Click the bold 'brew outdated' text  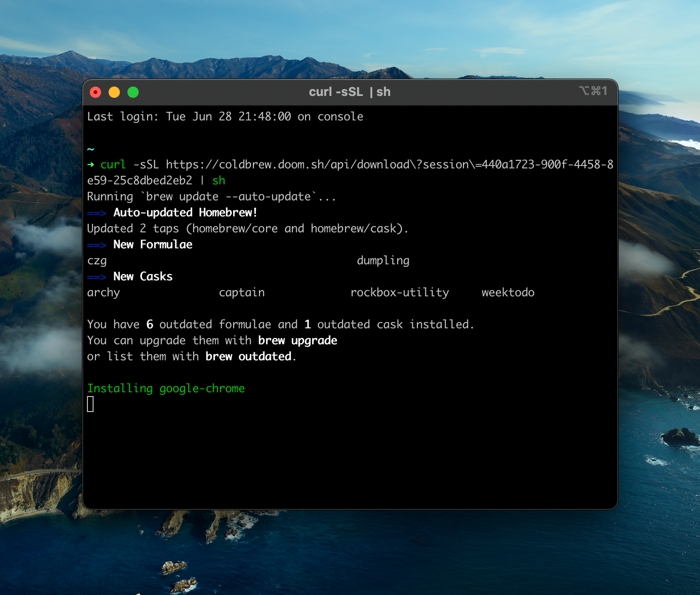tap(248, 357)
